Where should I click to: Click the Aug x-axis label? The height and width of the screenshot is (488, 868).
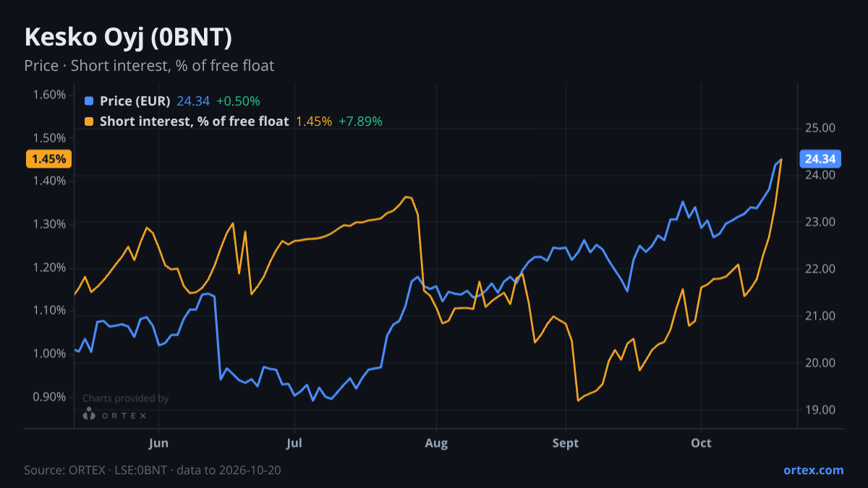(x=435, y=442)
